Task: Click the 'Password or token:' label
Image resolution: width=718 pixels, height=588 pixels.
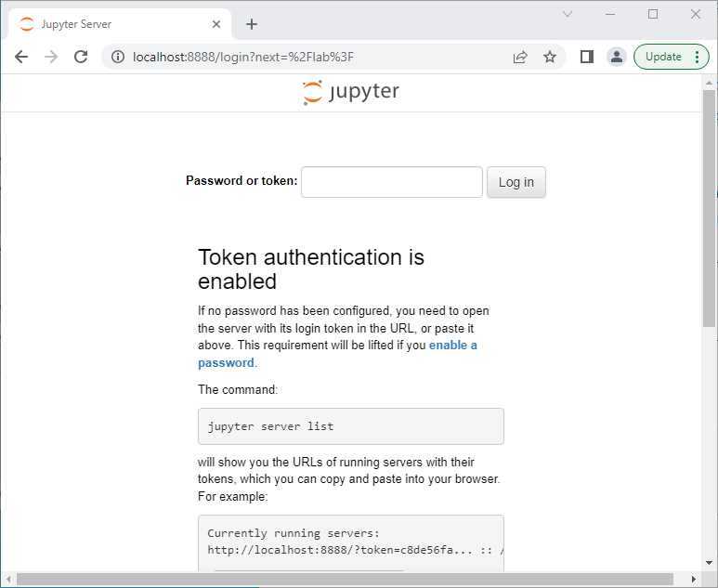Action: [242, 181]
